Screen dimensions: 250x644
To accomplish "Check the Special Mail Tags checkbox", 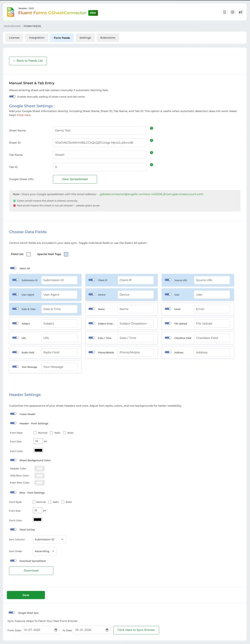I will (x=66, y=254).
